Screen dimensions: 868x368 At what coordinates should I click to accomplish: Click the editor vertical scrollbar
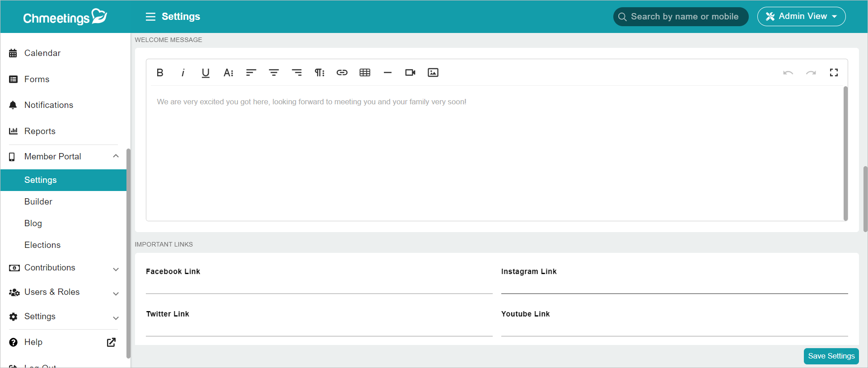(x=845, y=154)
